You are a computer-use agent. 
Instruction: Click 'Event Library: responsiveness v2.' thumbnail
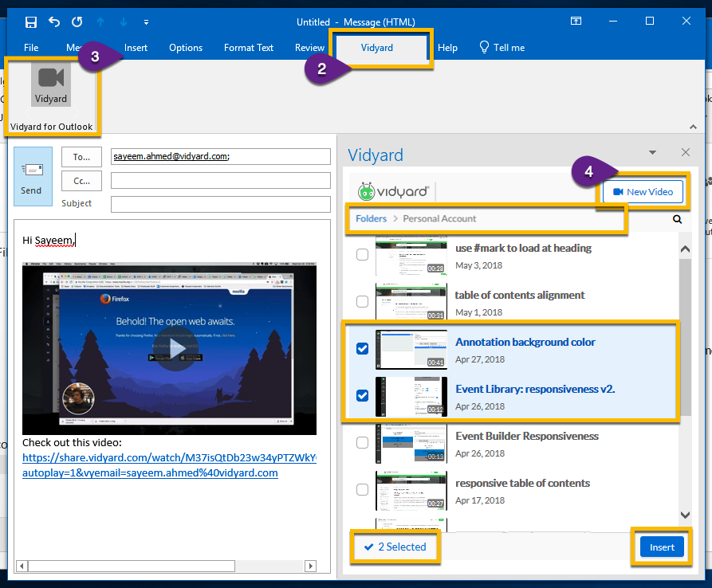(x=411, y=397)
